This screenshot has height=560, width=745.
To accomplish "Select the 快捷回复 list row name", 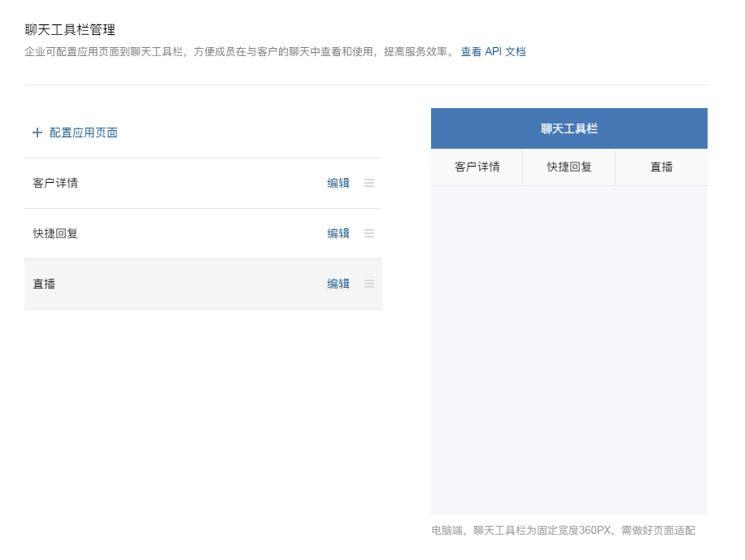I will click(55, 233).
